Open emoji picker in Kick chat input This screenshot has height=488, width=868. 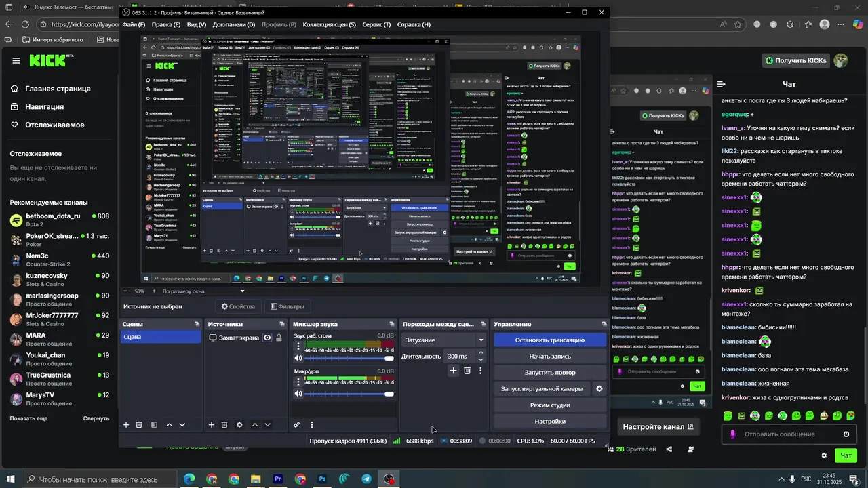[x=846, y=434]
